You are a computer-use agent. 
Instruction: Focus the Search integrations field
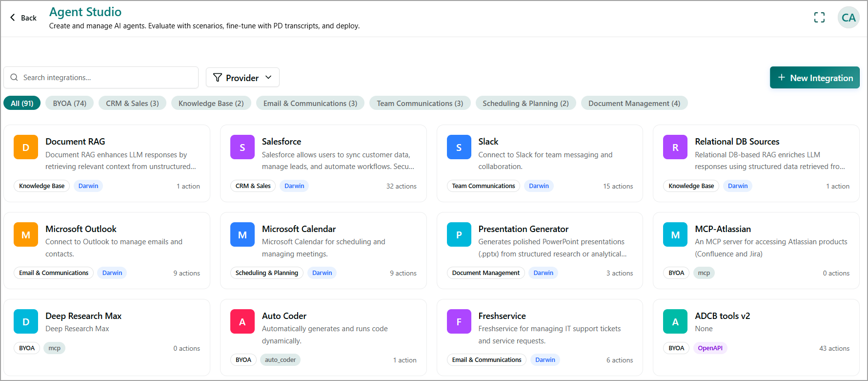tap(101, 78)
